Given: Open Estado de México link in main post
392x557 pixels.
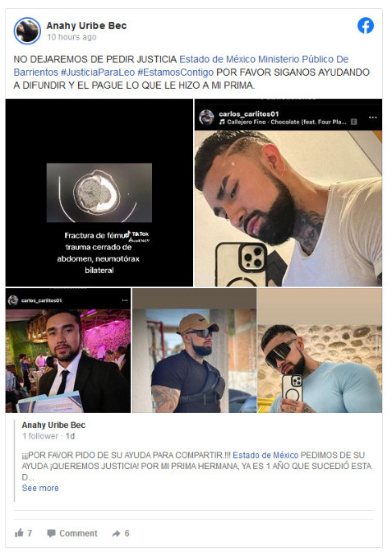Looking at the screenshot, I should (x=217, y=59).
